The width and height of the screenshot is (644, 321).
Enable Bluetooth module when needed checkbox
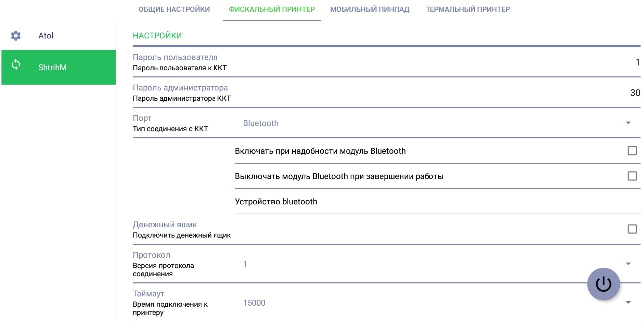632,151
